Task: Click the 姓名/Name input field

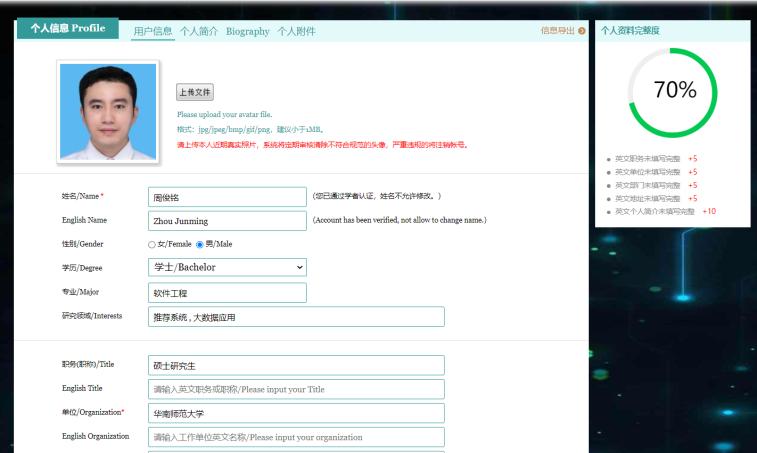Action: click(227, 197)
